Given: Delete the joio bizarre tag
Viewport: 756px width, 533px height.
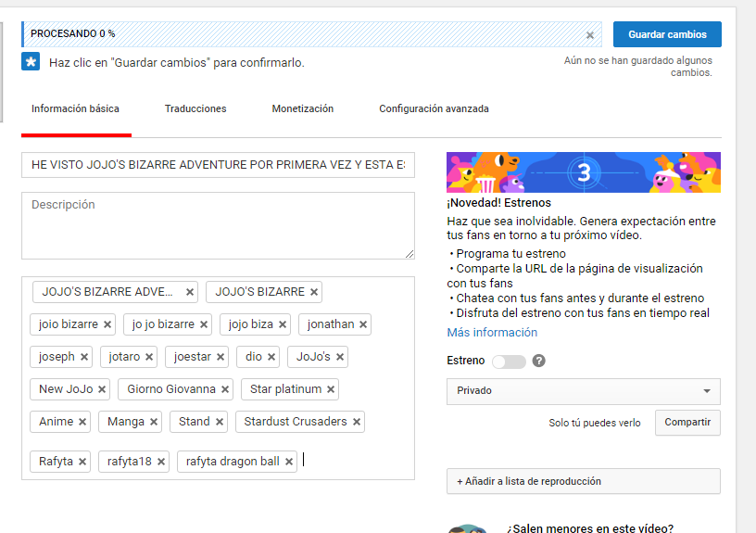Looking at the screenshot, I should [x=107, y=324].
